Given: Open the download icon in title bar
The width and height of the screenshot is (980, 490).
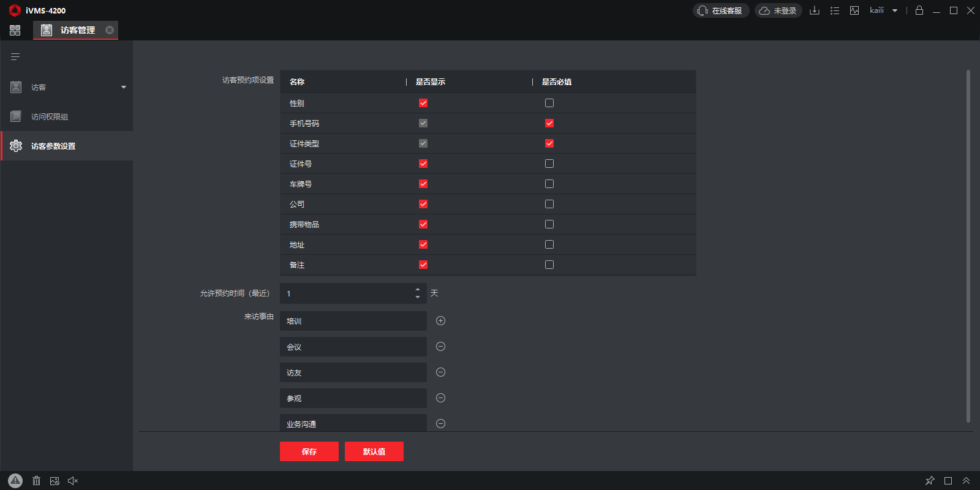Looking at the screenshot, I should click(814, 10).
